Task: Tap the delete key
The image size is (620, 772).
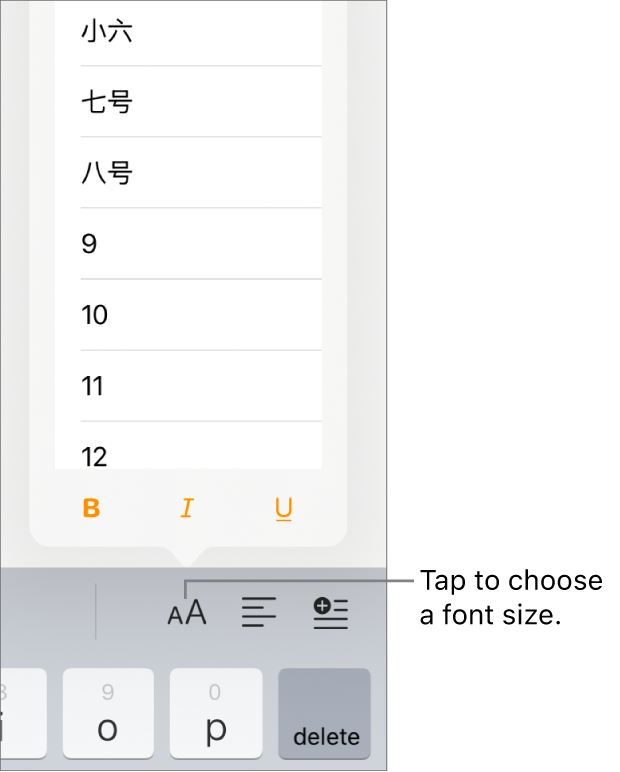Action: [x=325, y=713]
